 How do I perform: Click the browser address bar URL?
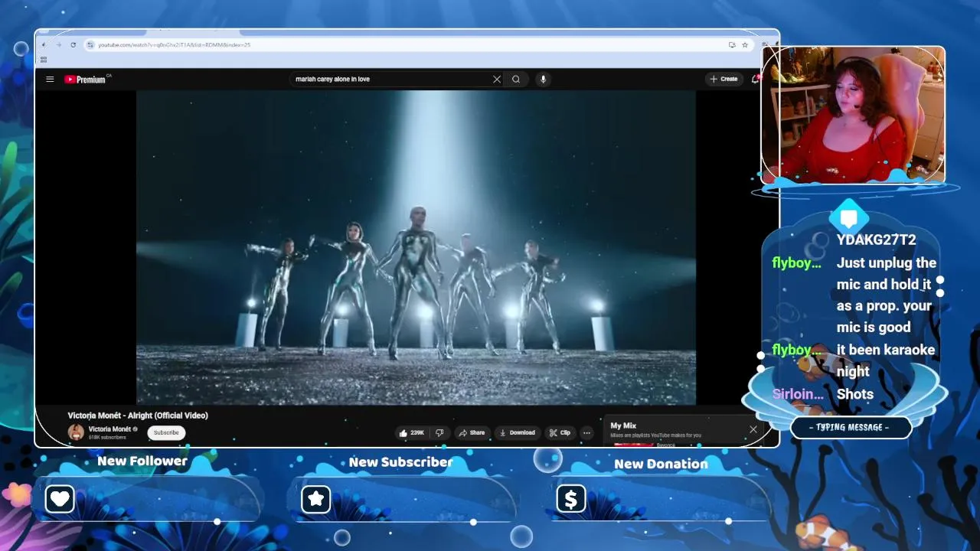(x=175, y=45)
